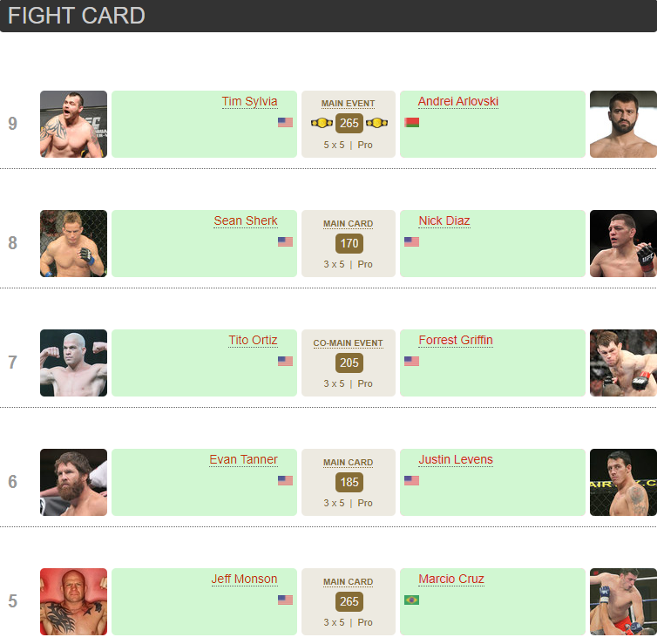The width and height of the screenshot is (657, 644).
Task: Click the left title belt icon
Action: pos(322,124)
